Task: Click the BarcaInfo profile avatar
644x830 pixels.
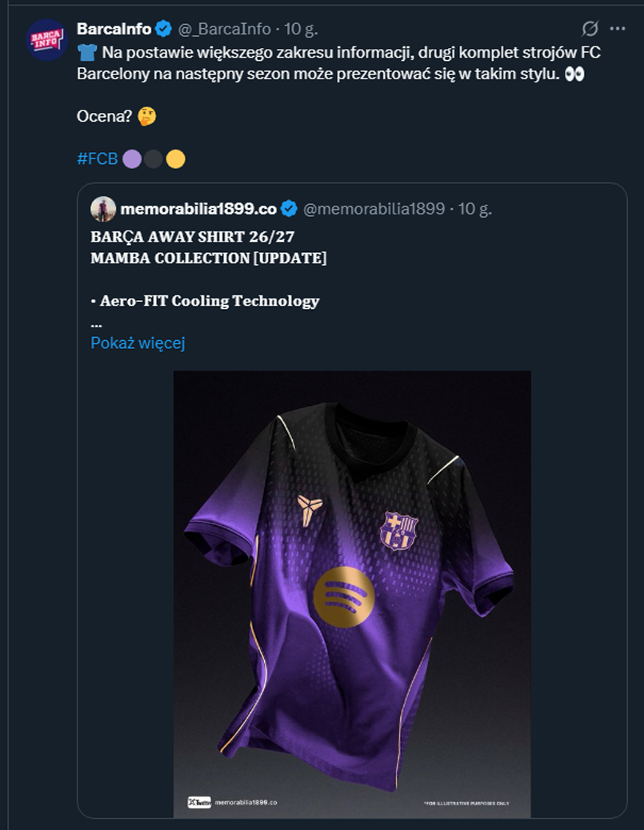Action: 46,40
